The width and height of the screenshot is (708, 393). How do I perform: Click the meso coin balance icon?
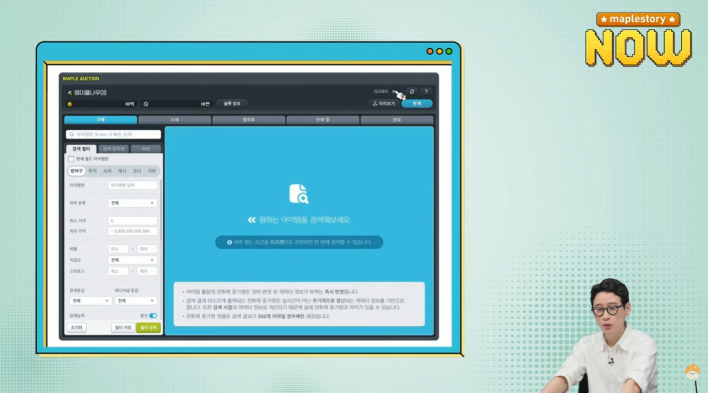(70, 104)
